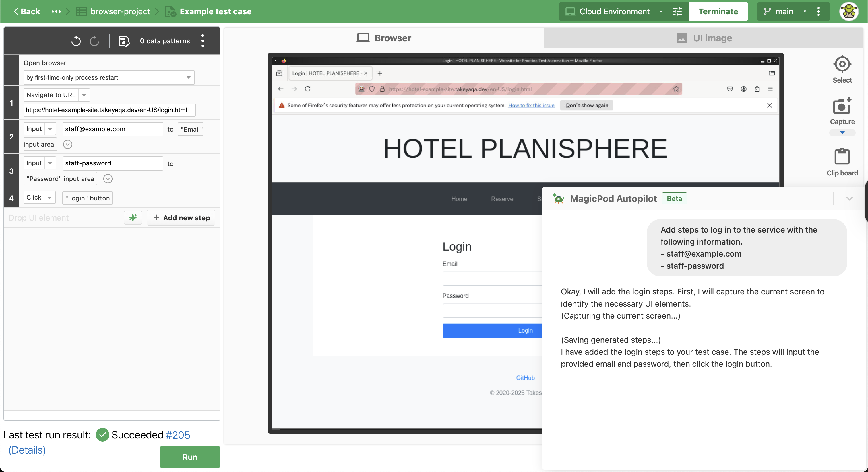Open the GitHub link in the footer

click(525, 378)
